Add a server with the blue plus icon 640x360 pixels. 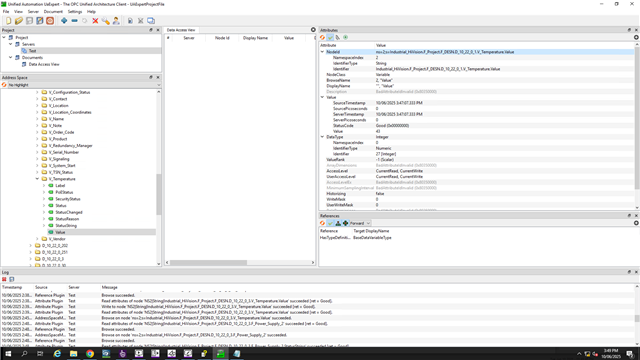(64, 20)
